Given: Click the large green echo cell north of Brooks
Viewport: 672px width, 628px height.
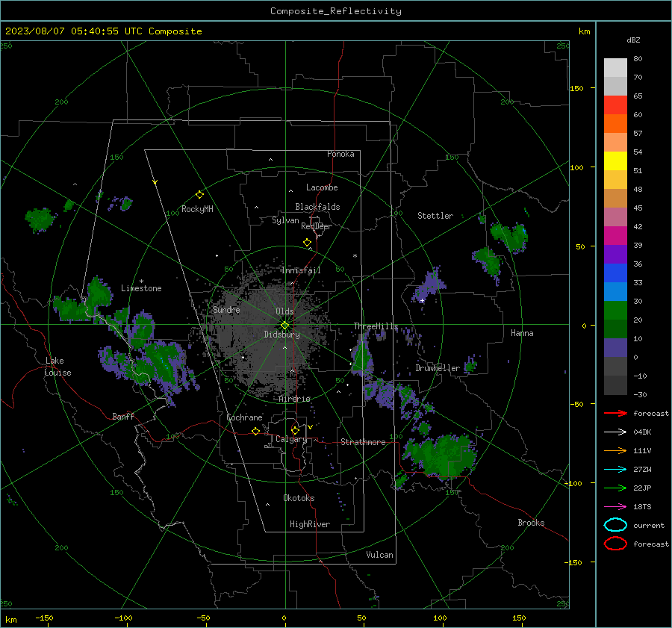Looking at the screenshot, I should pyautogui.click(x=441, y=456).
